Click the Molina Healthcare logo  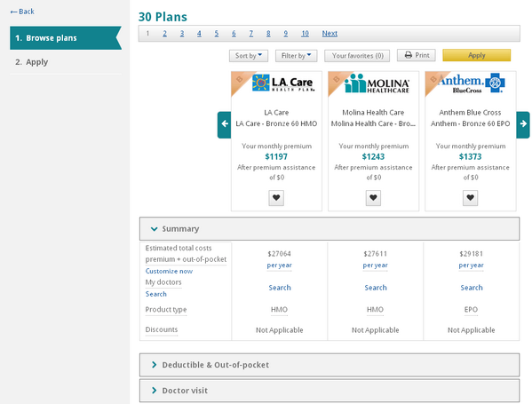[377, 83]
